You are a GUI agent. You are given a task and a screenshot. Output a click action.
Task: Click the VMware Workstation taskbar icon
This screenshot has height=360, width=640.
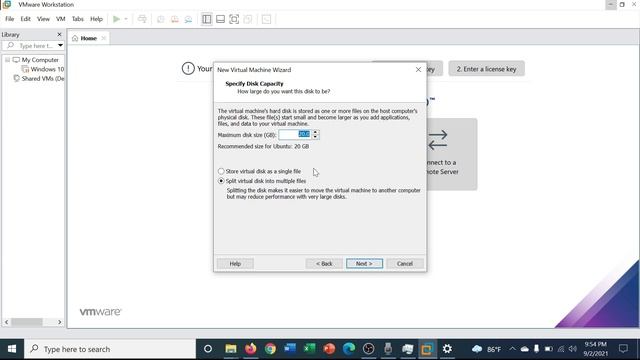(427, 349)
